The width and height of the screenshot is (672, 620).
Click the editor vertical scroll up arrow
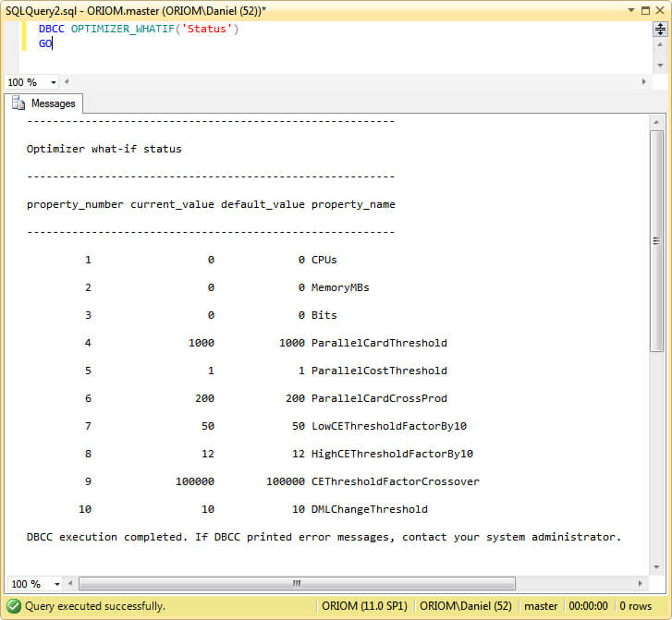(660, 44)
